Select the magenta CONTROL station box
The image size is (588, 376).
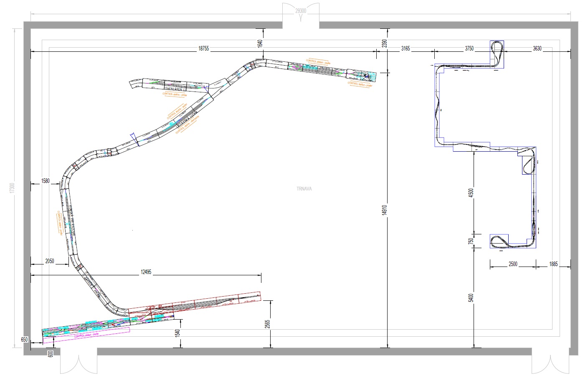(x=86, y=336)
